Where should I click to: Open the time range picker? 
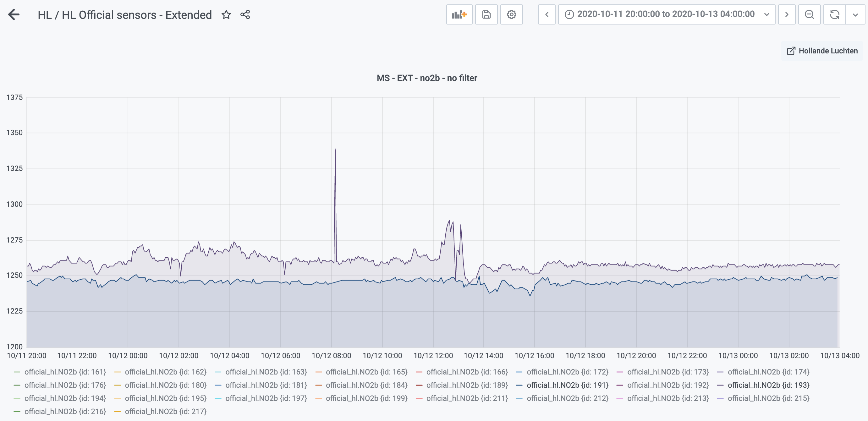(x=666, y=14)
